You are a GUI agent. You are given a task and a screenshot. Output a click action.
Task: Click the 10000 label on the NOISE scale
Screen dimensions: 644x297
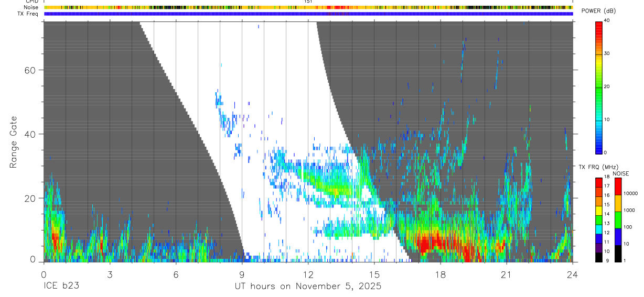click(x=630, y=193)
